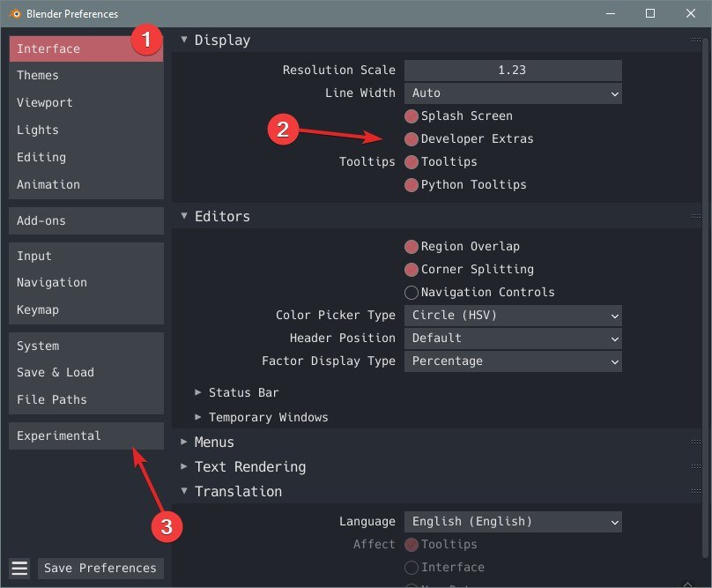Viewport: 712px width, 588px height.
Task: Enable Navigation Controls checkbox
Action: [x=411, y=292]
